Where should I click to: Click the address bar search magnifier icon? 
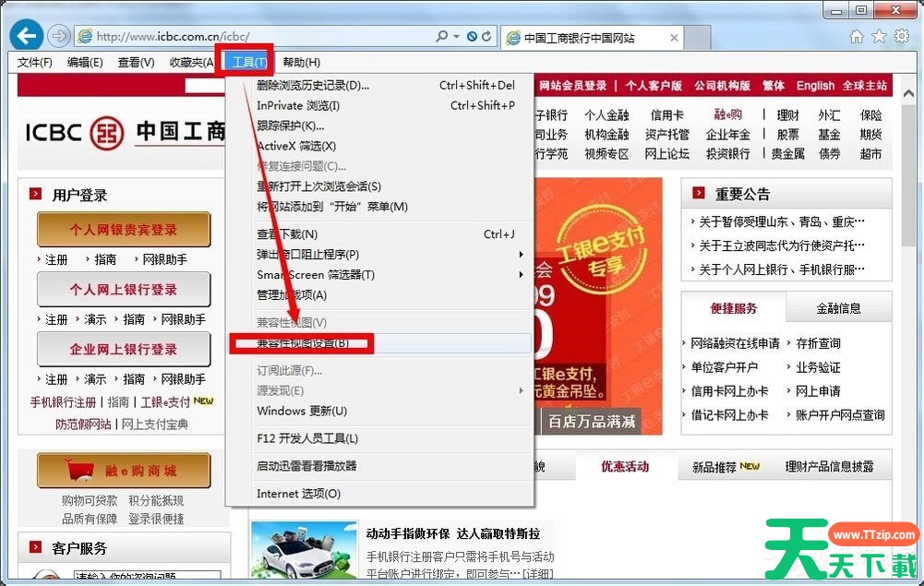click(443, 37)
